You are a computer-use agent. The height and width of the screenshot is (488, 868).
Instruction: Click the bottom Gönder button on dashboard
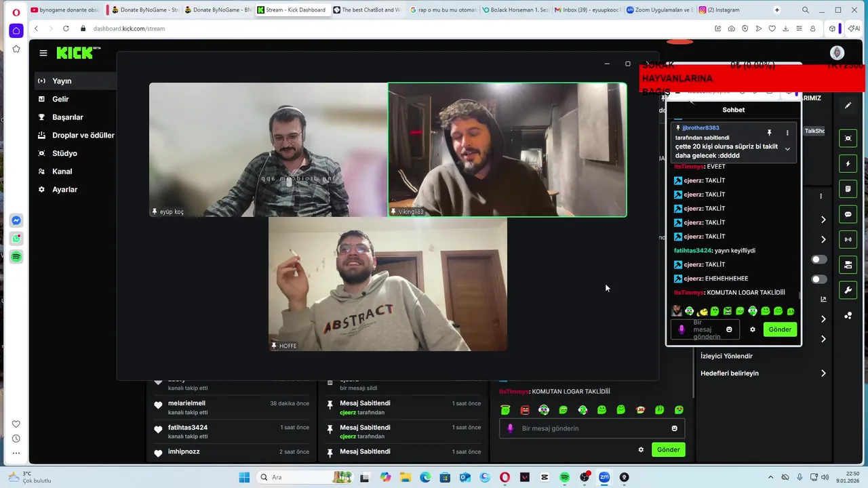point(668,449)
